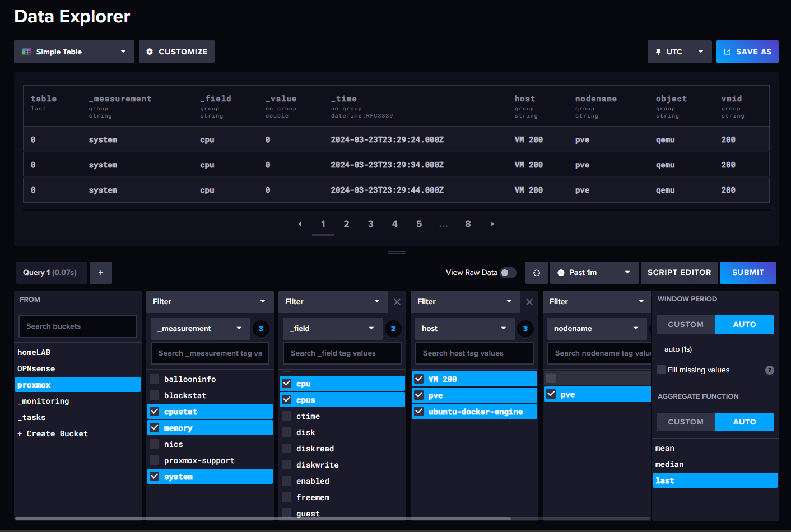Viewport: 791px width, 532px height.
Task: Check the diskread field
Action: [x=287, y=449]
